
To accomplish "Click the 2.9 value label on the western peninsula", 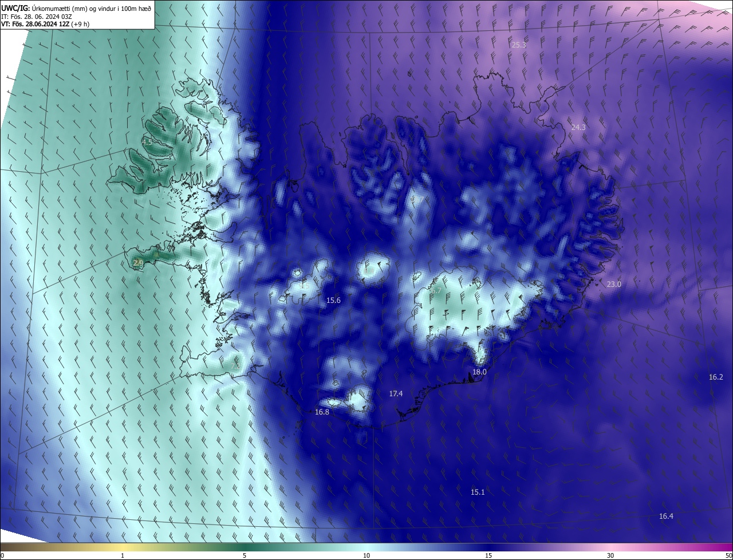I will point(138,263).
